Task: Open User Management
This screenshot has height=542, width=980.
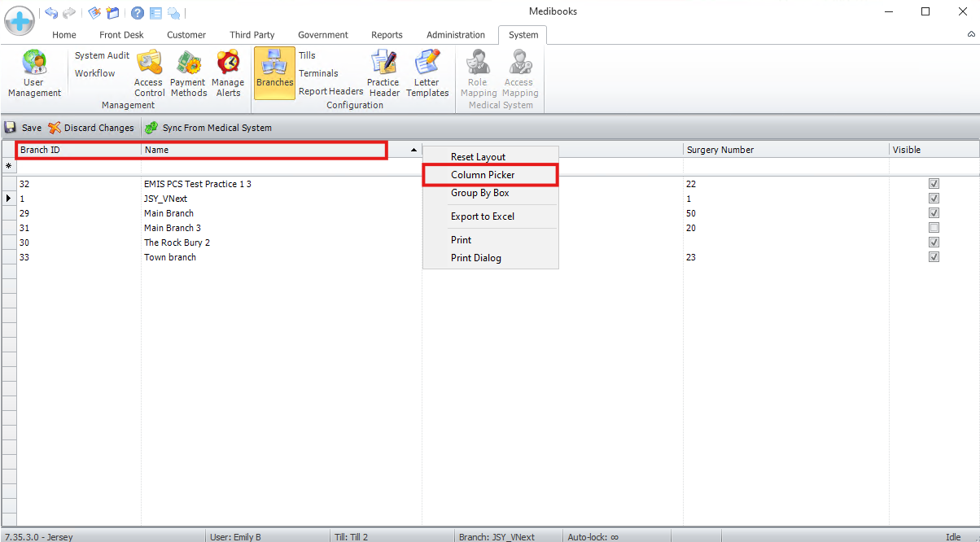Action: tap(34, 74)
